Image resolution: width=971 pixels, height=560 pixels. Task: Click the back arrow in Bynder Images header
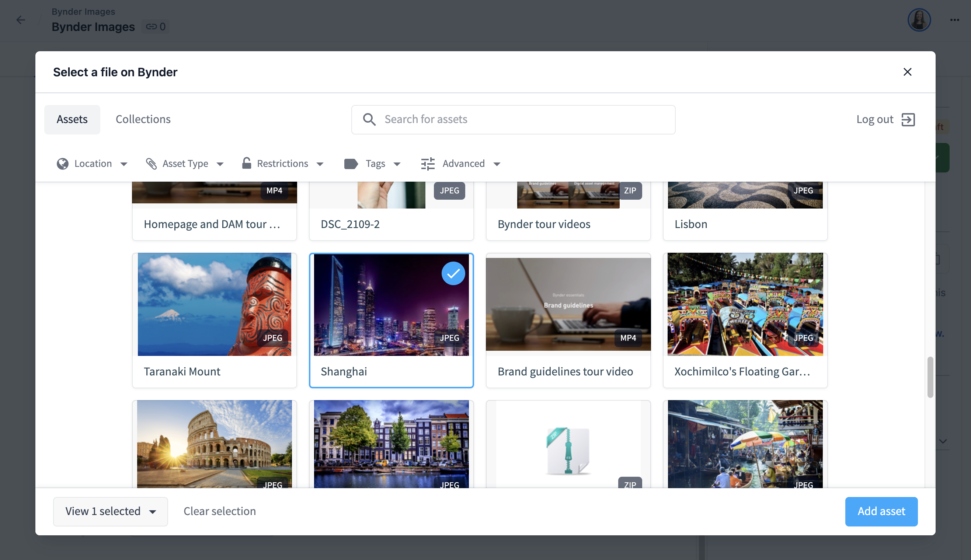[x=21, y=20]
